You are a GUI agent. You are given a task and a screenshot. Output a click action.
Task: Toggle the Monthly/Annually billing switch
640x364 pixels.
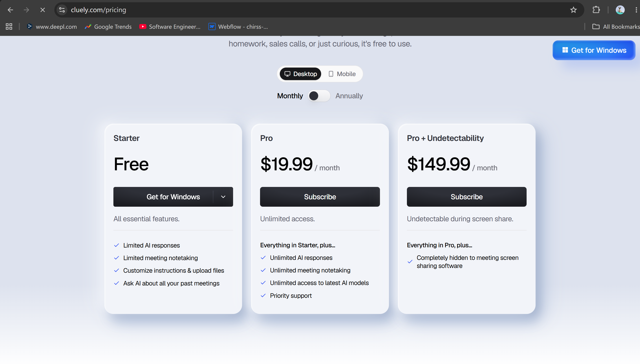[x=319, y=96]
